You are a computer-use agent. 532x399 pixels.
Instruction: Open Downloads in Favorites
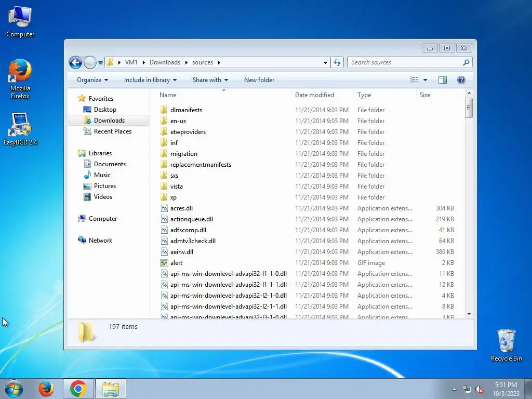pyautogui.click(x=109, y=121)
